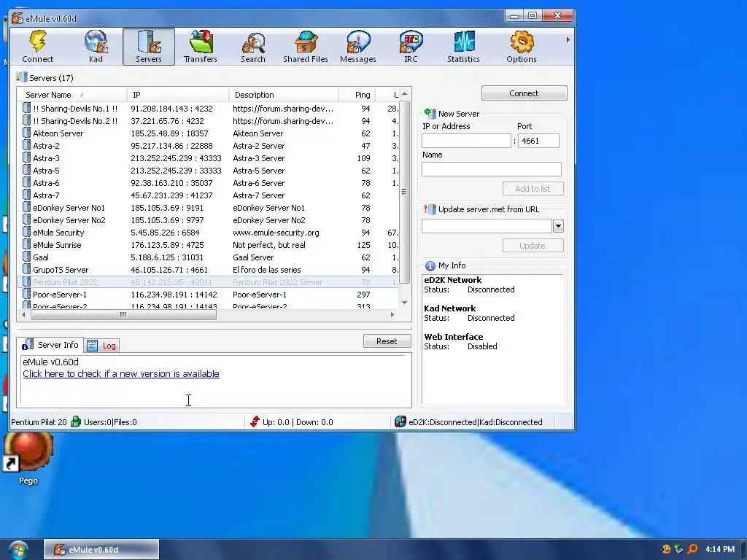Click the eD2K/Kad status globe icon
The width and height of the screenshot is (747, 560).
[x=400, y=421]
